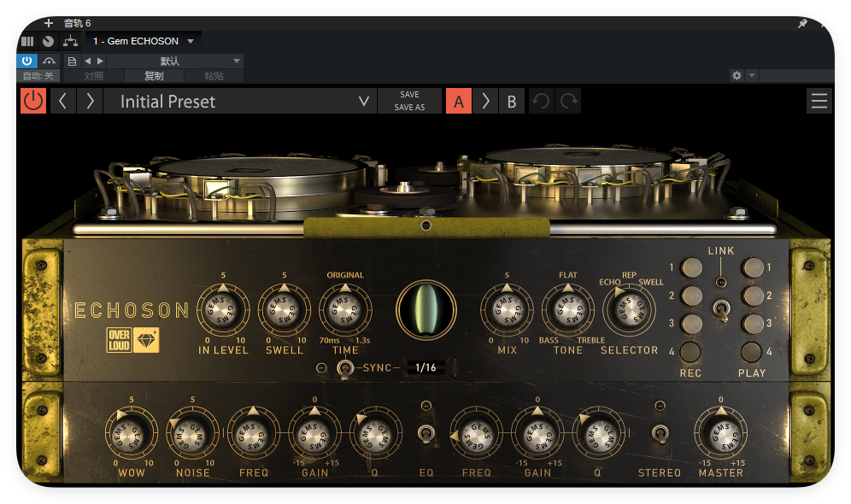851x504 pixels.
Task: Click the undo icon
Action: (x=541, y=101)
